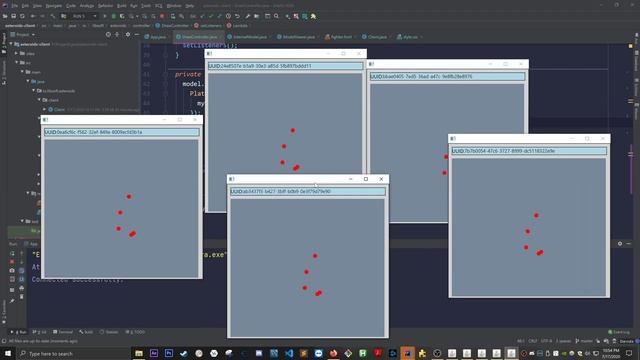Click the Rerun icon in Run panel

12,253
